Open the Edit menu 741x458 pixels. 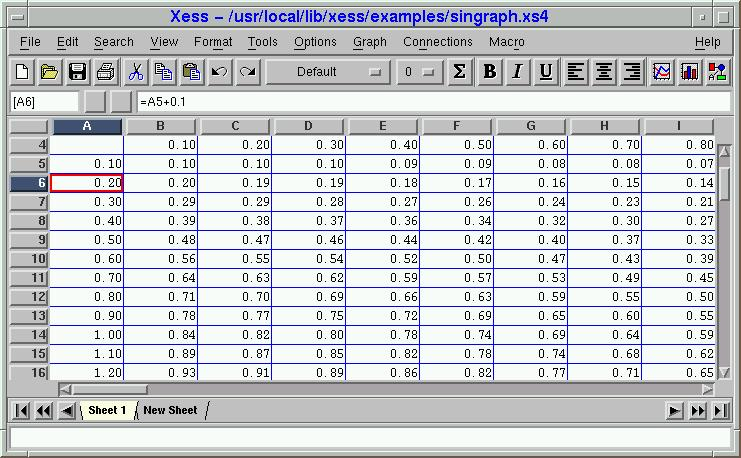point(68,42)
